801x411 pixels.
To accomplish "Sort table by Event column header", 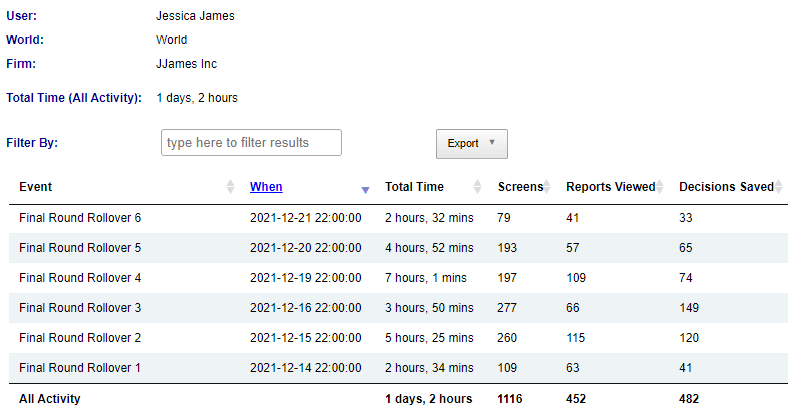I will click(36, 187).
